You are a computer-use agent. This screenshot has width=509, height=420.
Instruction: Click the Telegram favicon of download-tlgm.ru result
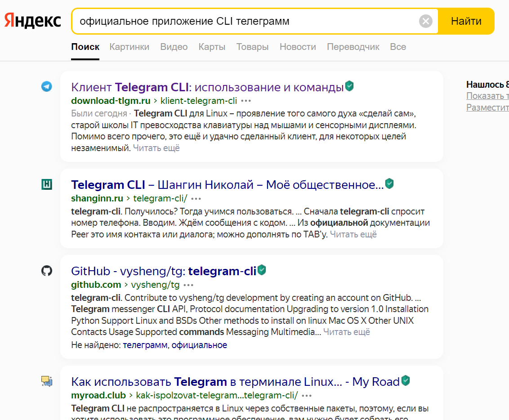[x=47, y=87]
